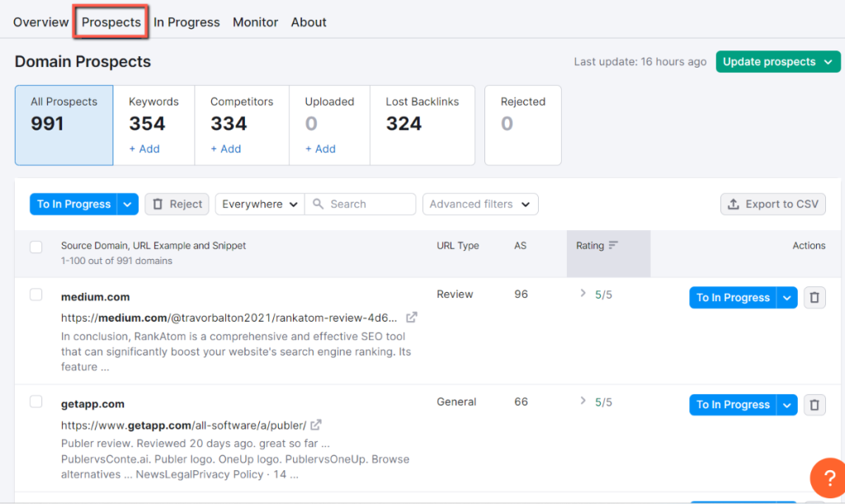This screenshot has width=845, height=504.
Task: Select the Competitors 334 card
Action: (242, 125)
